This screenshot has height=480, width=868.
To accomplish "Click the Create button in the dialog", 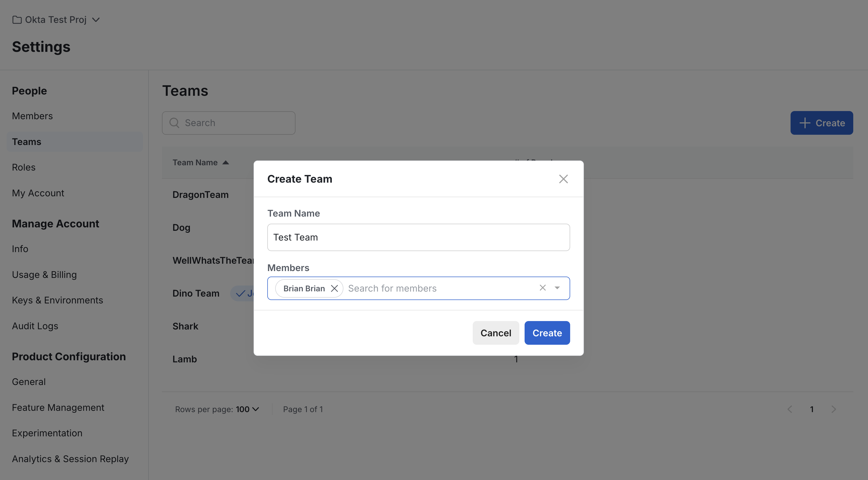I will click(547, 333).
